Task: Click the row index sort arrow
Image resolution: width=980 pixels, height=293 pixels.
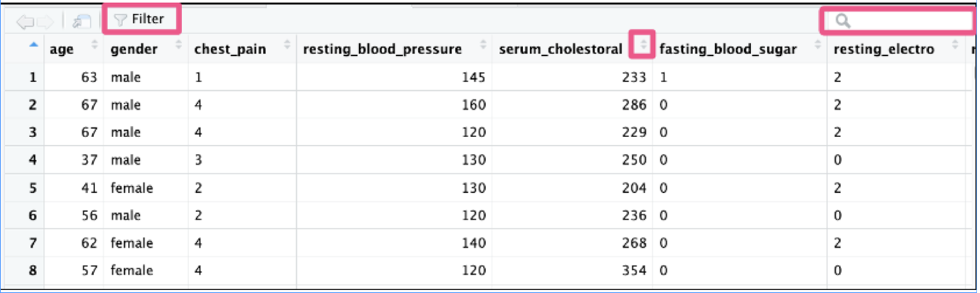Action: [35, 45]
